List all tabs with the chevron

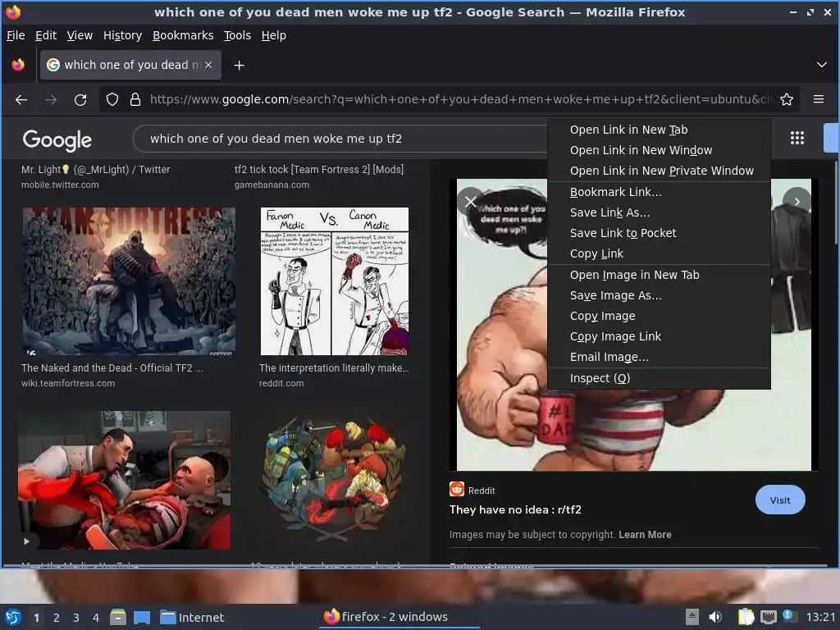point(821,65)
